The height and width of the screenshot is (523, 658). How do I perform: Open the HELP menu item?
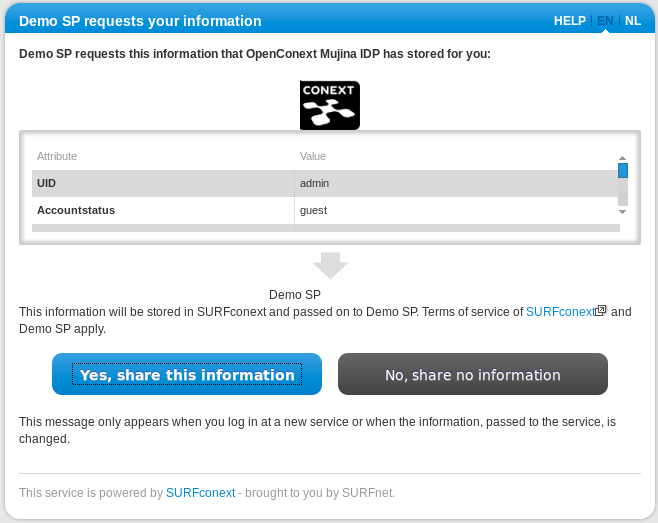point(569,21)
